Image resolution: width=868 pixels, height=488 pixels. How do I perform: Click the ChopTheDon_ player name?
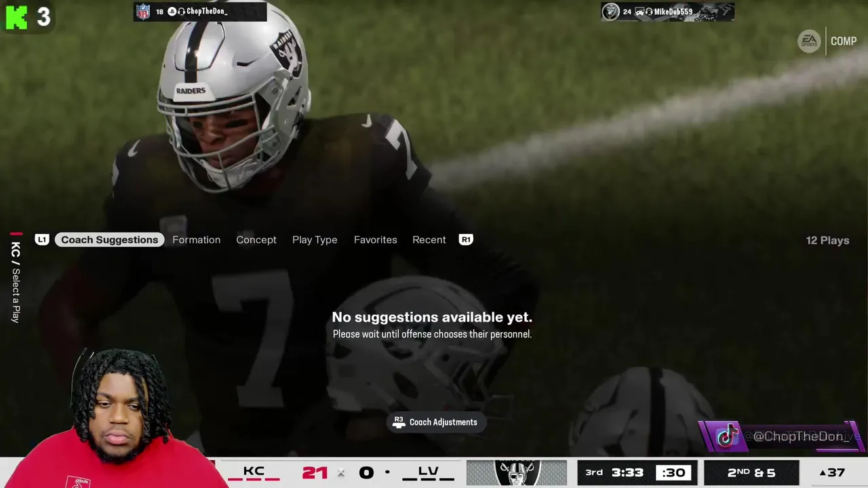click(206, 12)
